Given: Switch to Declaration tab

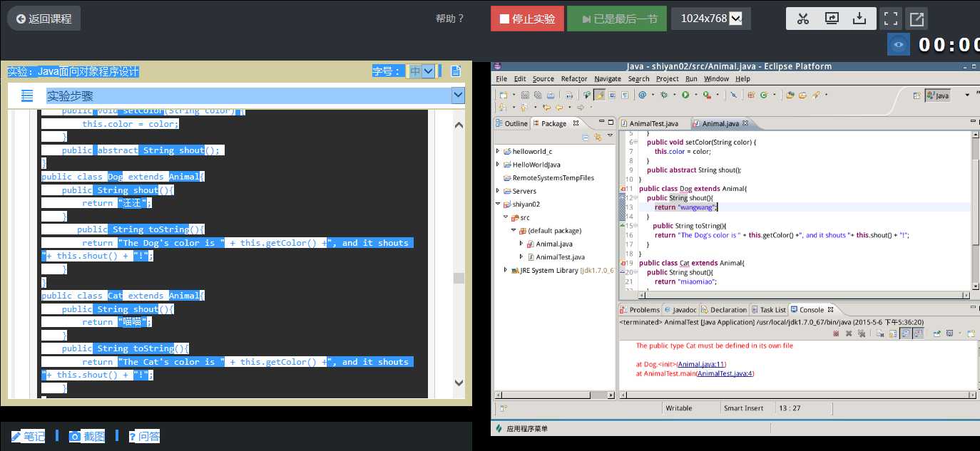Looking at the screenshot, I should point(724,310).
